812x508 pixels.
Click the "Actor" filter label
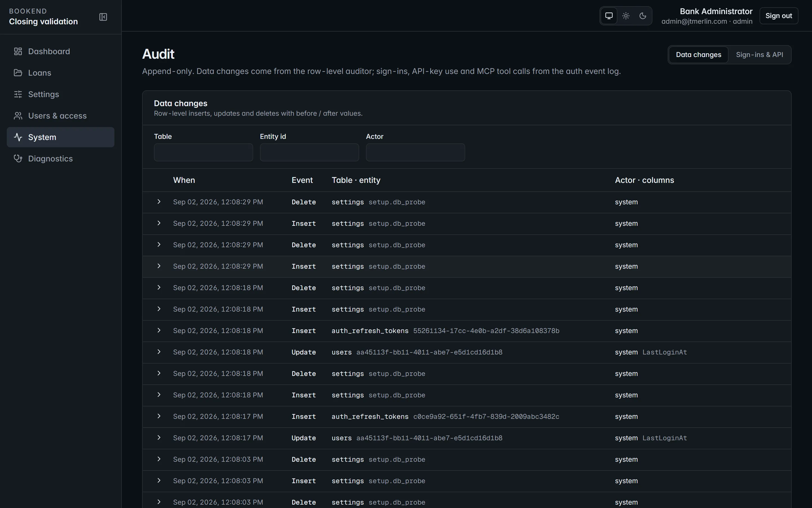[374, 137]
